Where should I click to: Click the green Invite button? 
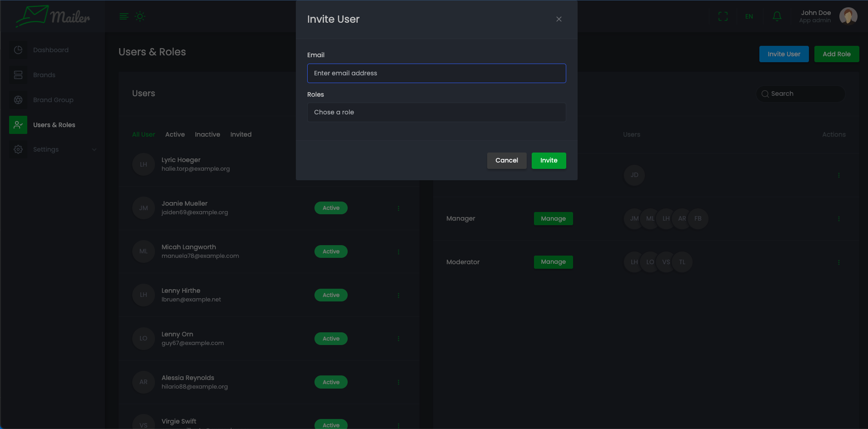pos(549,161)
